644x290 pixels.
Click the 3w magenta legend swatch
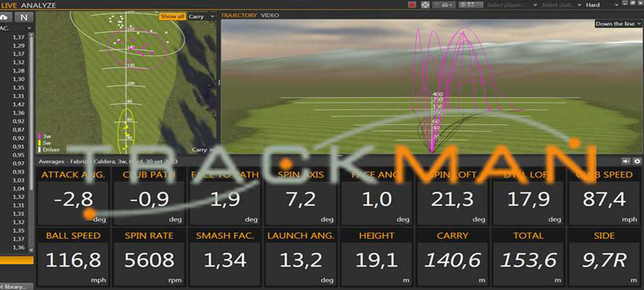coord(39,135)
